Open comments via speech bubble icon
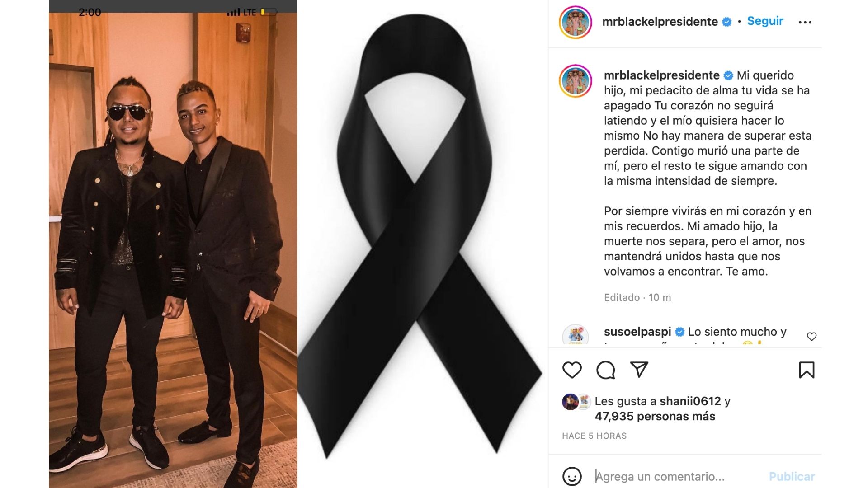 606,370
